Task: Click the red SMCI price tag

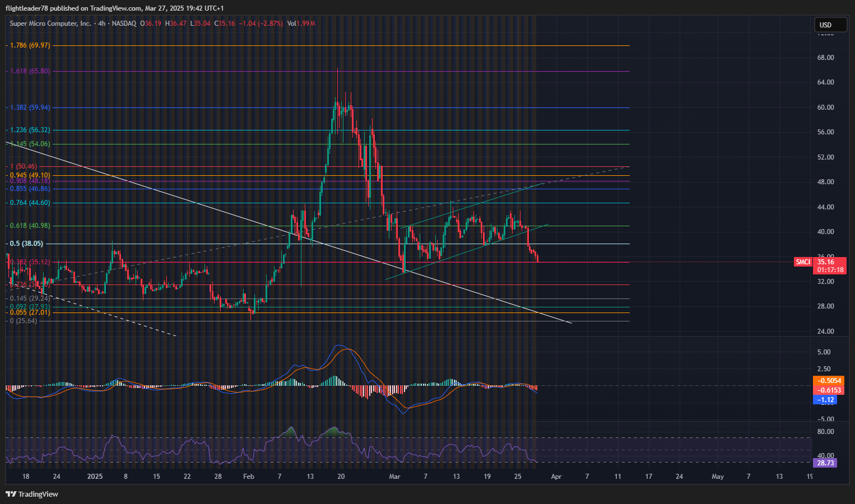Action: (x=803, y=262)
